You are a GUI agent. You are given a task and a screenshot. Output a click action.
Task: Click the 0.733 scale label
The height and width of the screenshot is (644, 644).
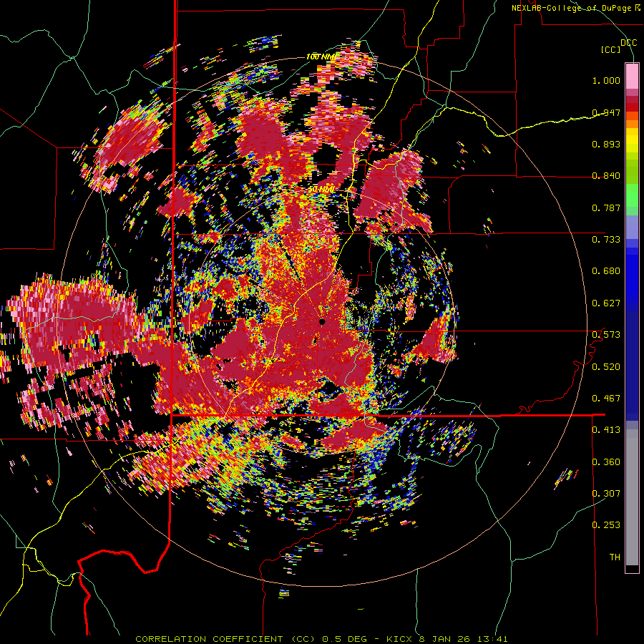tap(606, 239)
